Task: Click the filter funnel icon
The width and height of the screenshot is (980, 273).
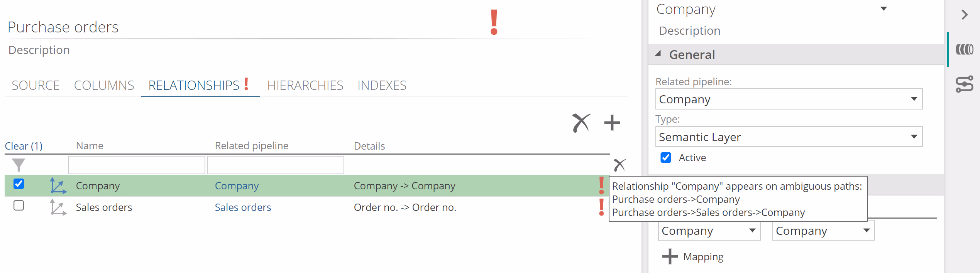Action: (x=18, y=165)
